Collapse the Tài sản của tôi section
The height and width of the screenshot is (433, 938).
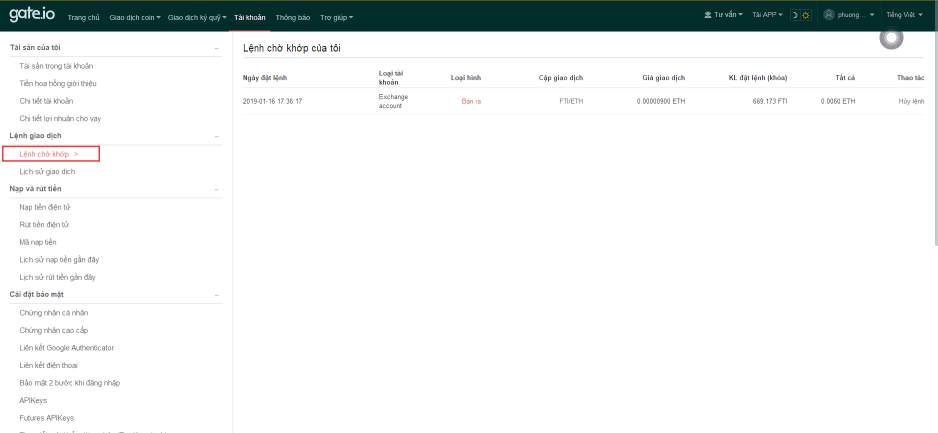point(217,48)
